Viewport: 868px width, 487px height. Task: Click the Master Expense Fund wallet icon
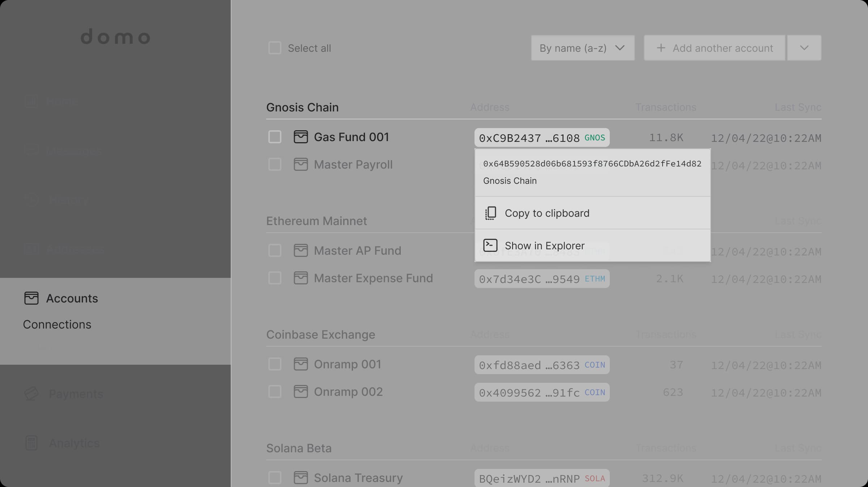point(300,278)
